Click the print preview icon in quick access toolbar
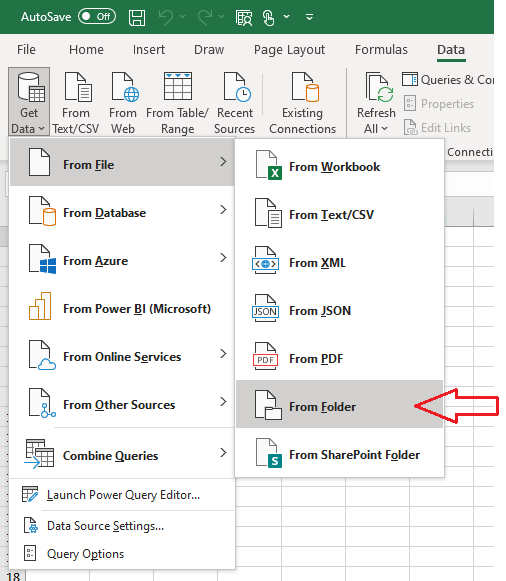The height and width of the screenshot is (581, 506). point(244,17)
